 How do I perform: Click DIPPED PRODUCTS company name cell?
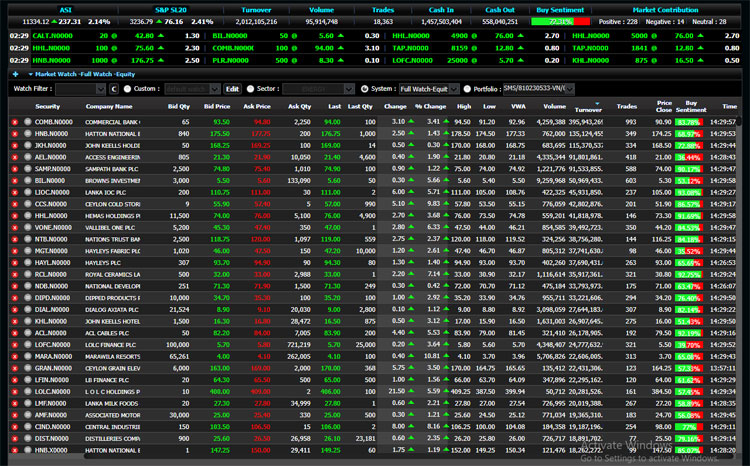(112, 298)
